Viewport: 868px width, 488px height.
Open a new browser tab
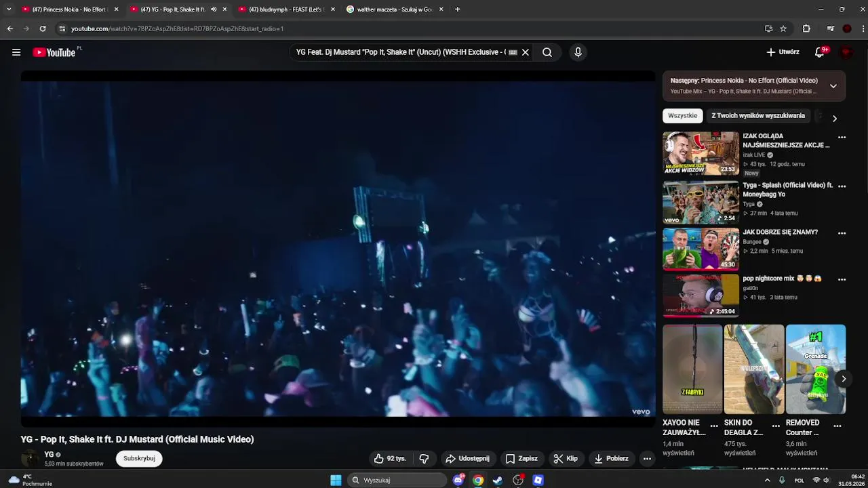(457, 9)
